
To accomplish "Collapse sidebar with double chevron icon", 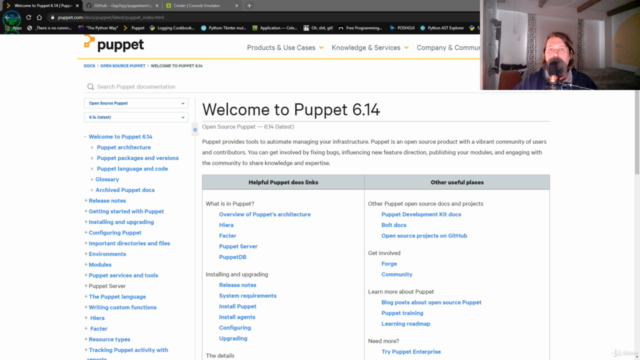I will coord(195,129).
